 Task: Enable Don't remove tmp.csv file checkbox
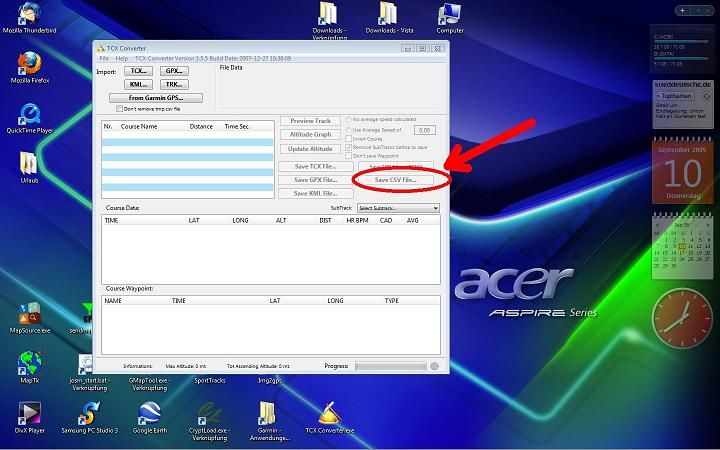coord(120,109)
